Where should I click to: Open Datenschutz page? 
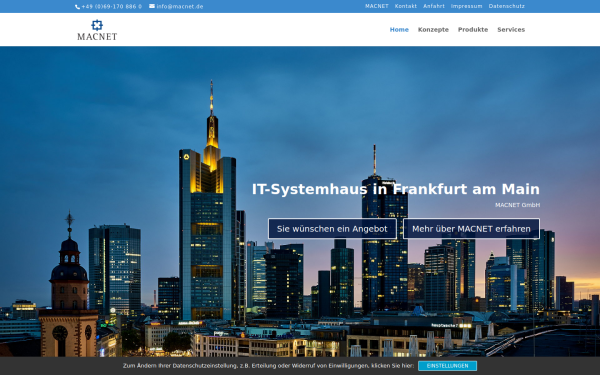pos(507,6)
